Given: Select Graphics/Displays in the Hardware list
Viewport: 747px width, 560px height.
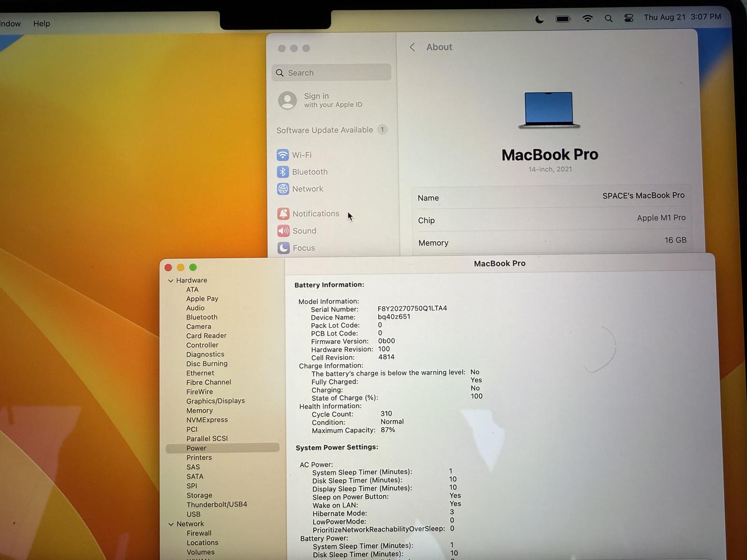Looking at the screenshot, I should [x=216, y=401].
